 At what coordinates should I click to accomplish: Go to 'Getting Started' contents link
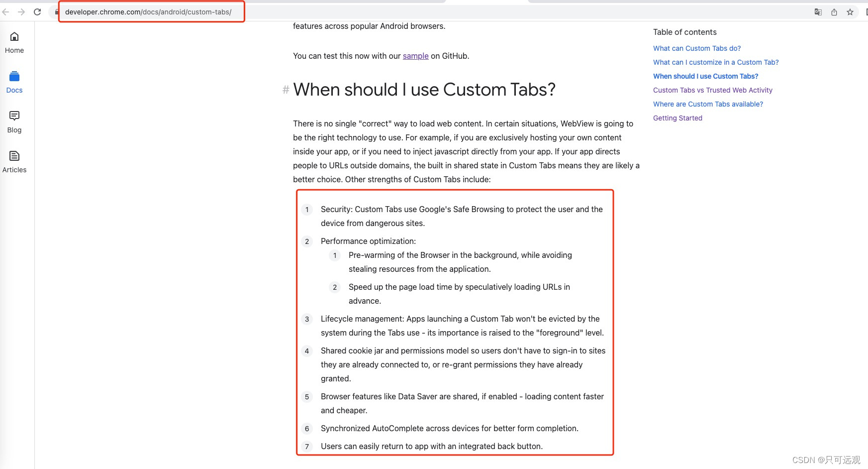tap(677, 118)
